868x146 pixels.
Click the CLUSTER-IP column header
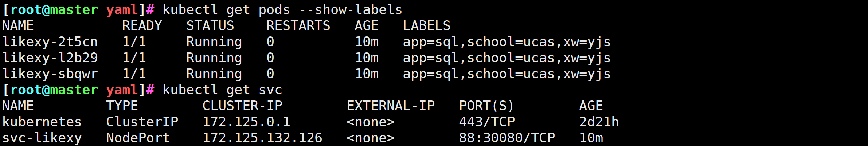coord(242,106)
